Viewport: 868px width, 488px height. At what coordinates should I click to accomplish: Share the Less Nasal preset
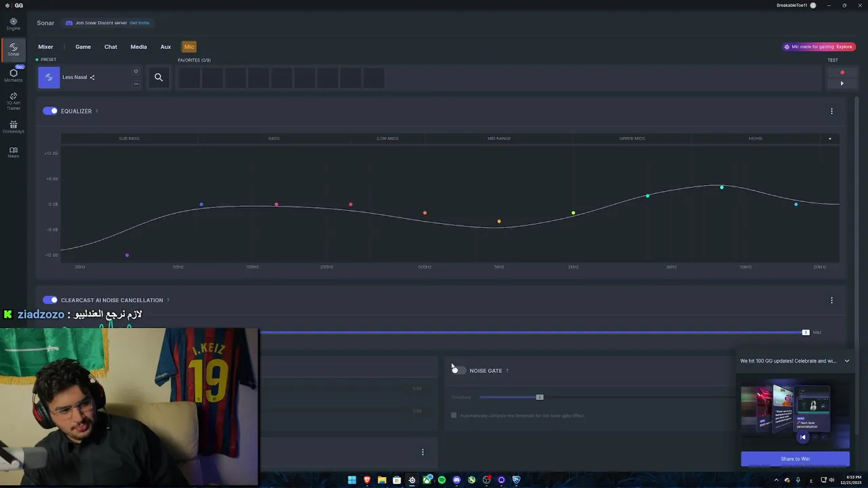pyautogui.click(x=92, y=77)
